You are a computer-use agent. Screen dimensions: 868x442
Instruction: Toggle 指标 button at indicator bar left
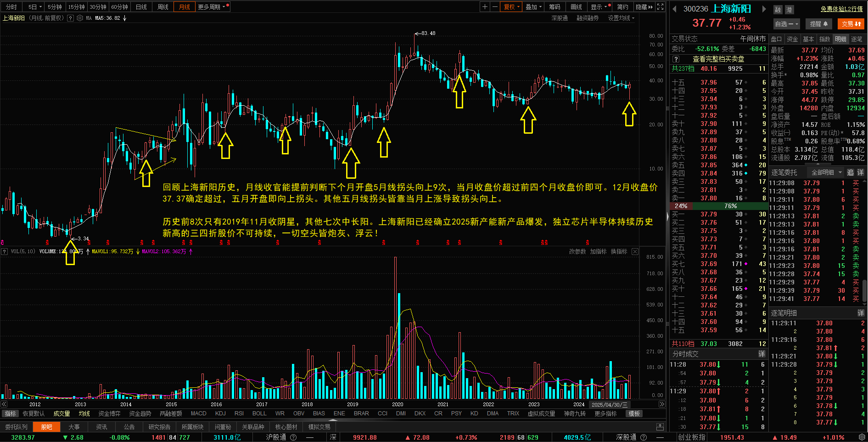(10, 414)
